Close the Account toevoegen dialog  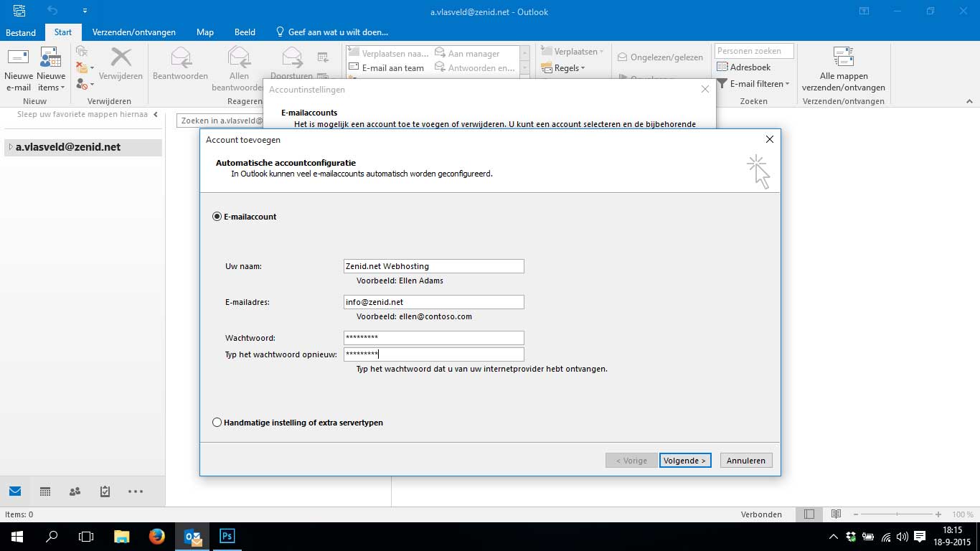770,139
